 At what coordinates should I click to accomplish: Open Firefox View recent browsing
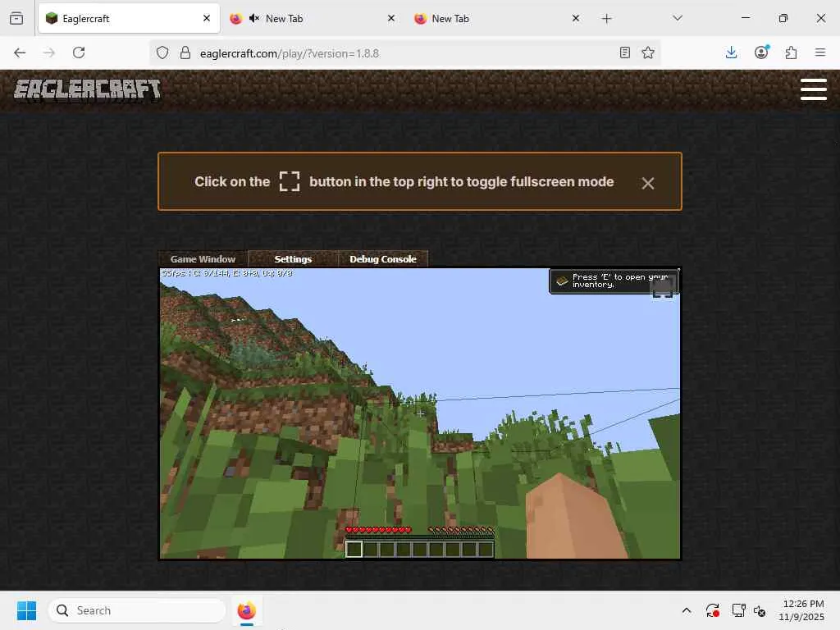click(16, 18)
